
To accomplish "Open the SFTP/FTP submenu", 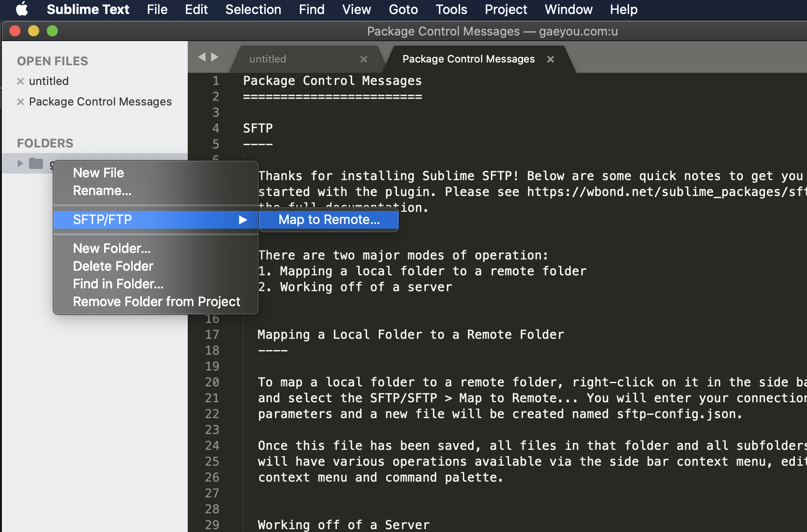I will [x=156, y=220].
